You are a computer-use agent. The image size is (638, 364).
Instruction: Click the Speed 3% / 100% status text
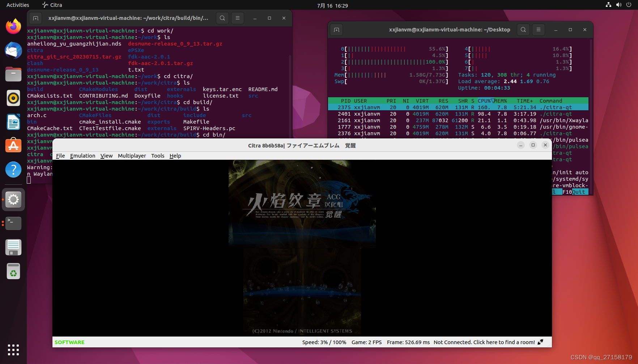tap(324, 342)
